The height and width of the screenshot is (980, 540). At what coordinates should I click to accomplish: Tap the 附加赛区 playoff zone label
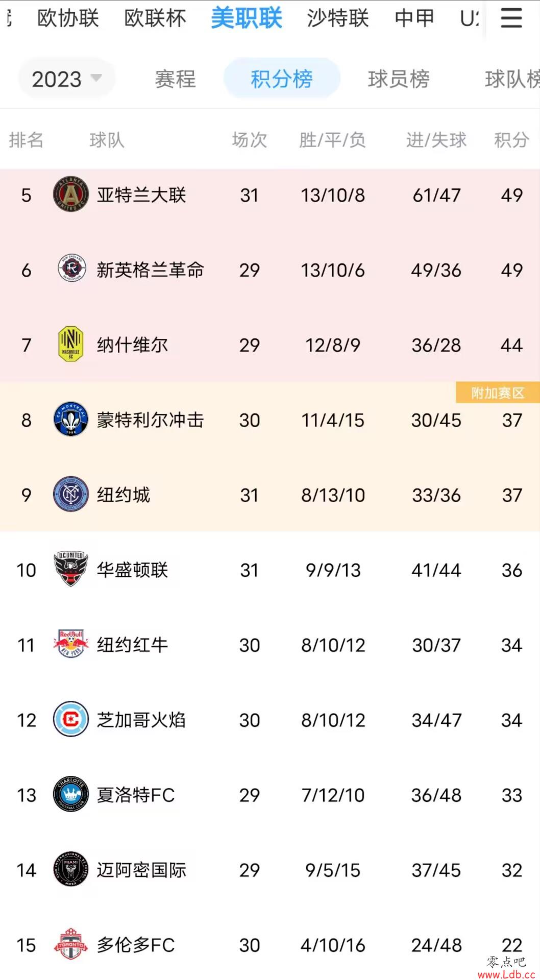tap(498, 393)
